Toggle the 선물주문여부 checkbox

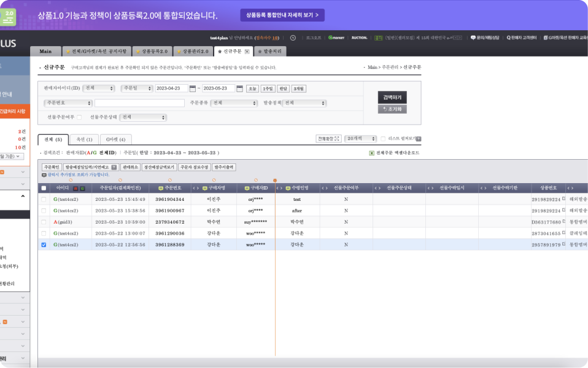click(x=79, y=117)
